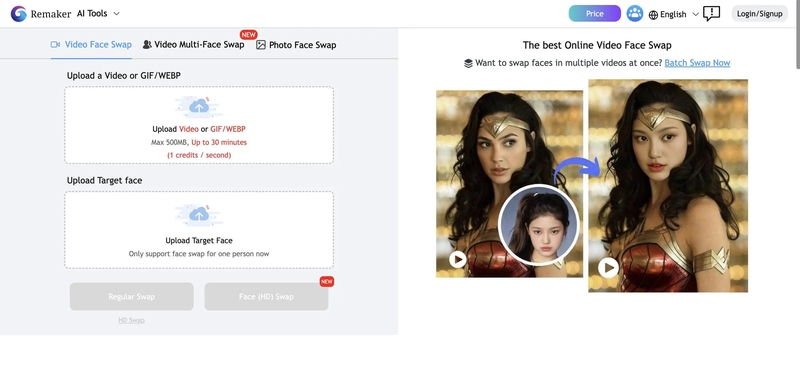Click the Remaker logo icon
This screenshot has height=373, width=800.
[x=18, y=14]
